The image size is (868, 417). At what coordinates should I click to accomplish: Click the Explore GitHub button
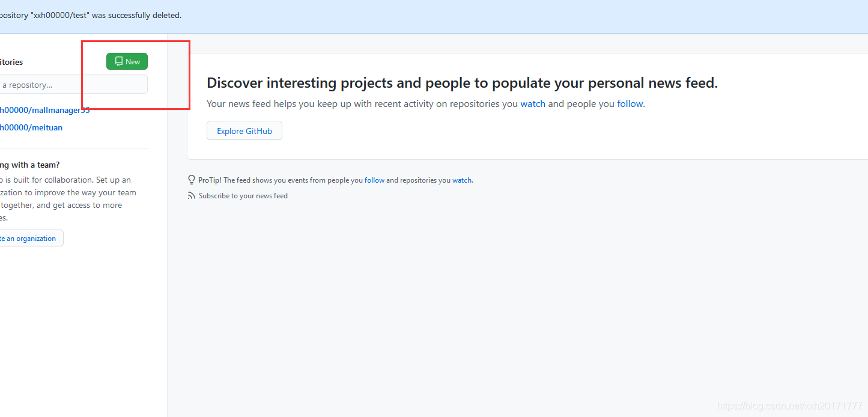244,131
